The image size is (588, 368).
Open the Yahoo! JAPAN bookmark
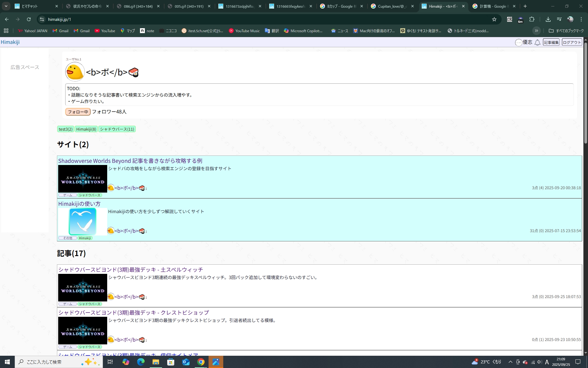coord(32,31)
